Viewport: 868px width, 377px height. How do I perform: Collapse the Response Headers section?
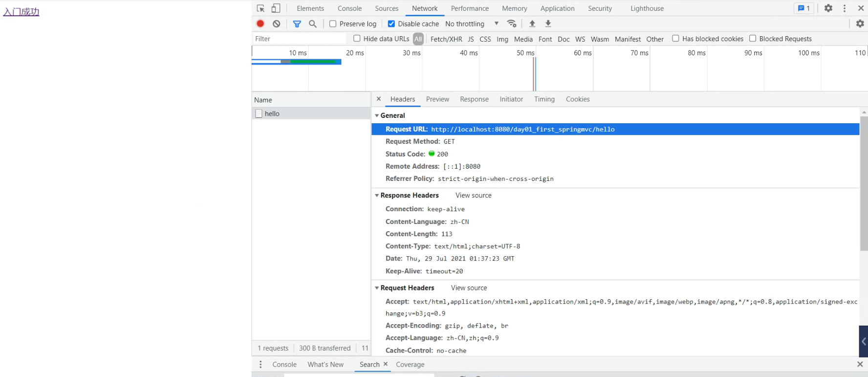(377, 196)
